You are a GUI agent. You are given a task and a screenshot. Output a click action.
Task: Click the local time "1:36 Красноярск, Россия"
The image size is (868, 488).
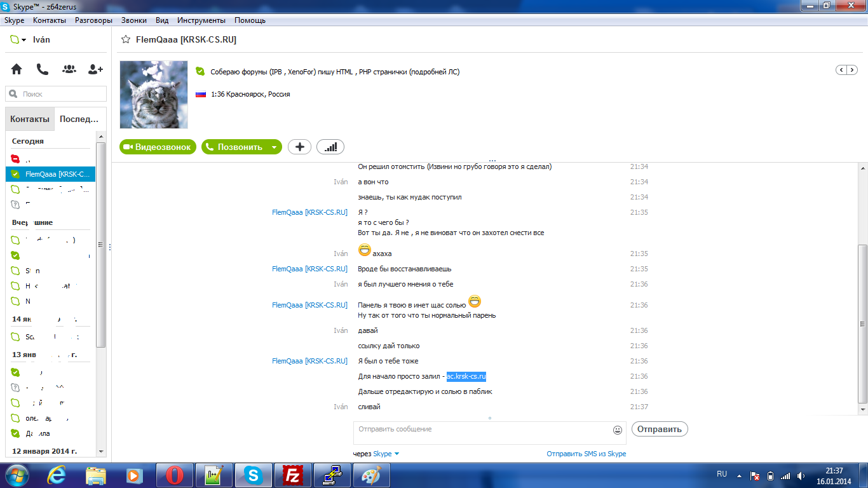click(250, 94)
